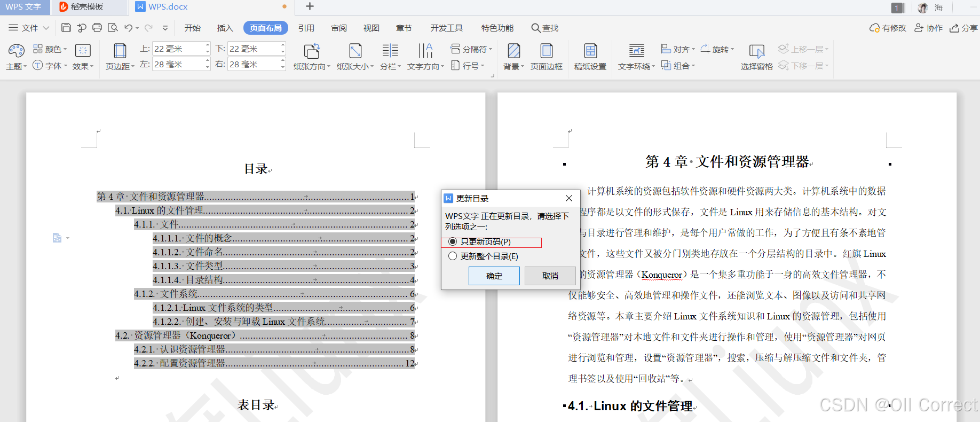980x422 pixels.
Task: Switch to the 章节 ribbon tab
Action: pyautogui.click(x=404, y=28)
